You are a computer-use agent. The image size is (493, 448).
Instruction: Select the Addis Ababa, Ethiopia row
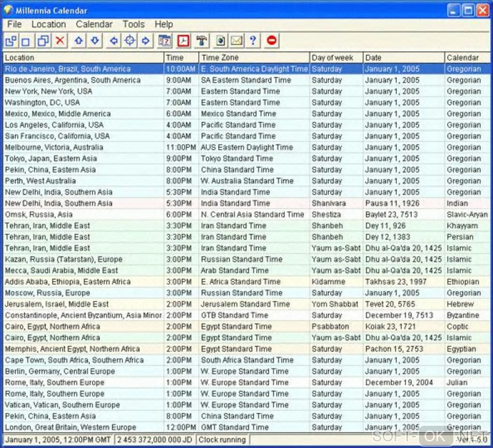pyautogui.click(x=246, y=282)
